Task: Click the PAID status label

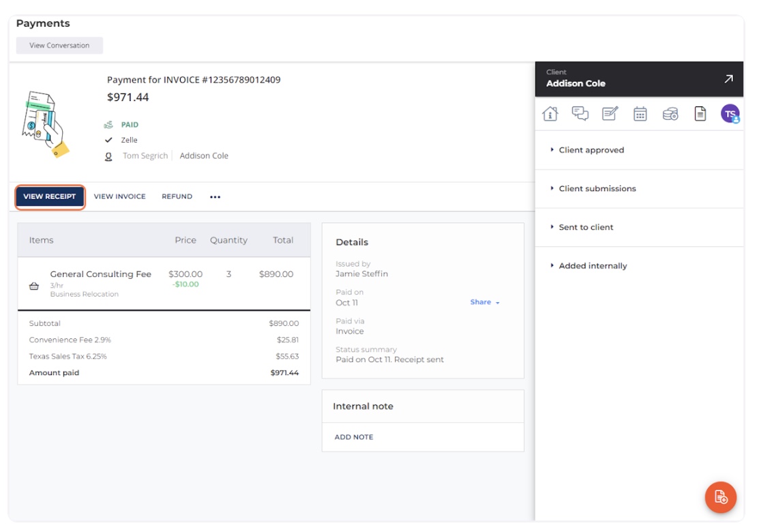Action: pos(130,125)
